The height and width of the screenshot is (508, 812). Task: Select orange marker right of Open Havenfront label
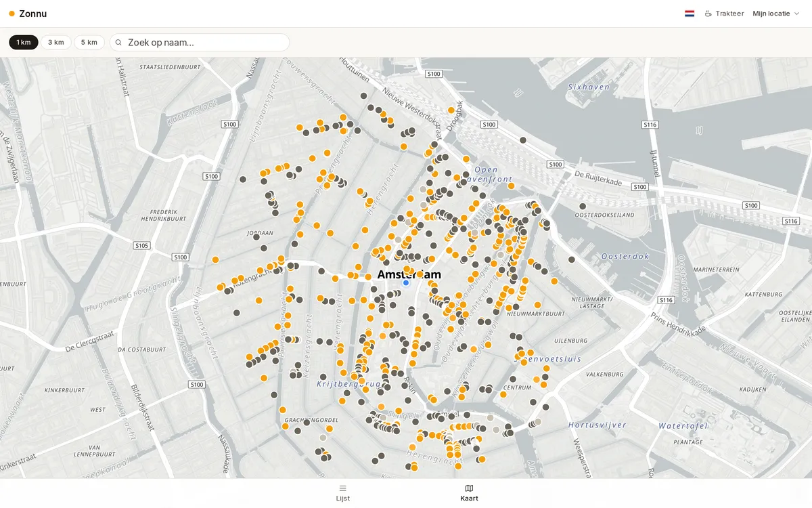[511, 186]
